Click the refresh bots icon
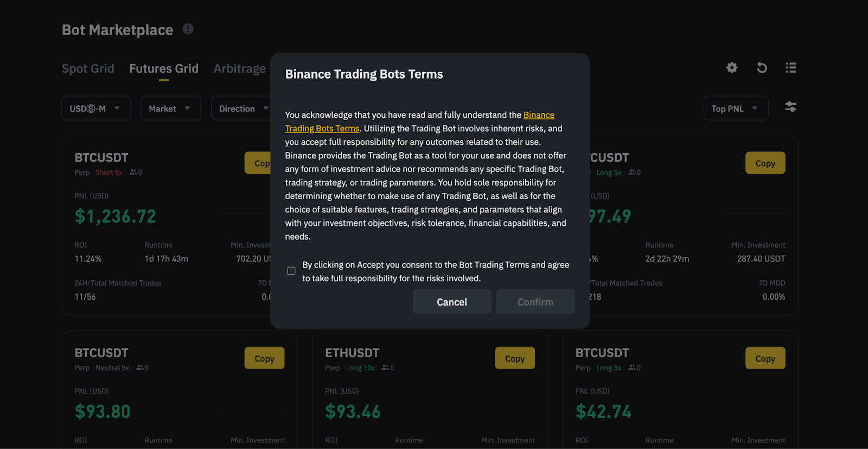 point(762,67)
